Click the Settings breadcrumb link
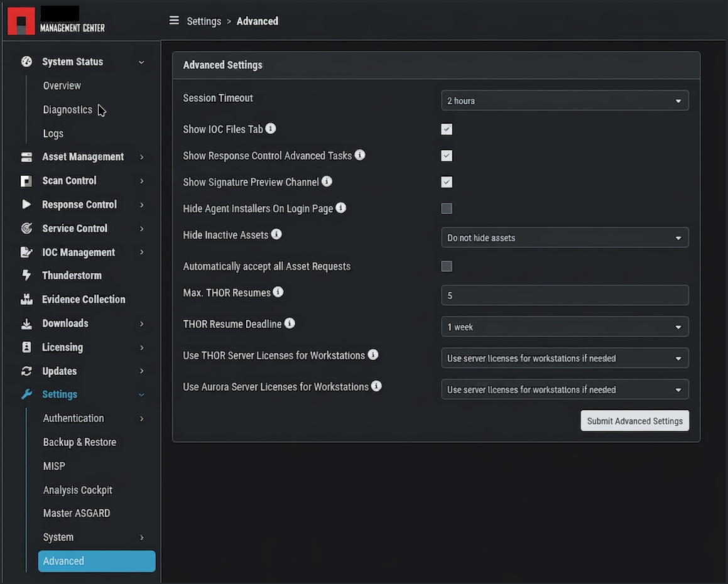Screen dimensions: 728x584 (204, 21)
